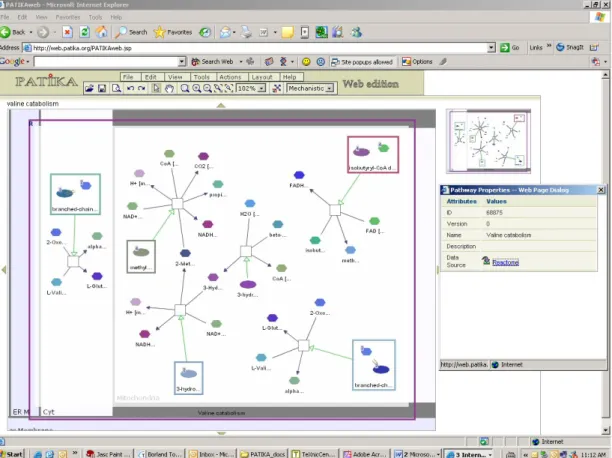The width and height of the screenshot is (612, 458).
Task: Open the zoom percentage 102% dropdown
Action: click(262, 89)
